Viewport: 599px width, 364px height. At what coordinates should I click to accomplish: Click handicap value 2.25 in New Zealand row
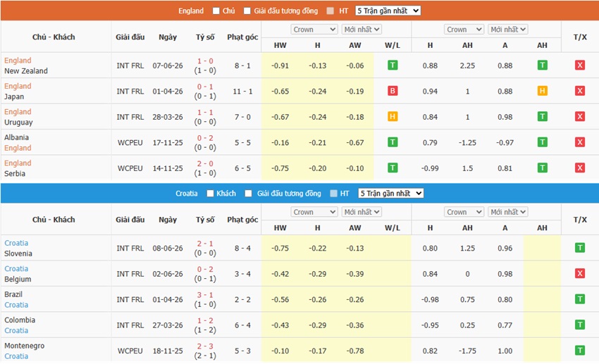tap(467, 65)
